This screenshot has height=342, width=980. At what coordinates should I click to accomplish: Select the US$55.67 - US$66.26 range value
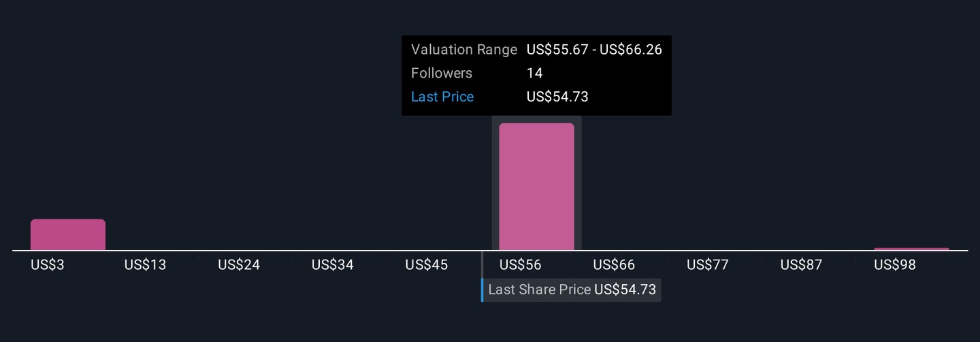pyautogui.click(x=594, y=50)
